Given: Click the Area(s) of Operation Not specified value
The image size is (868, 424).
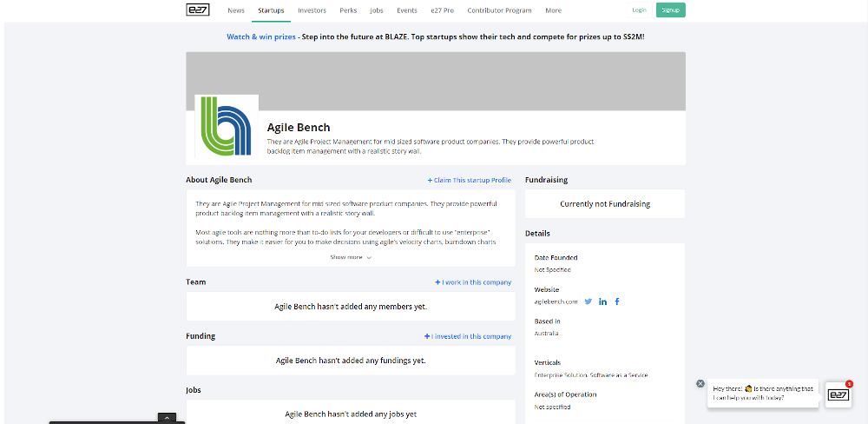Looking at the screenshot, I should coord(552,407).
